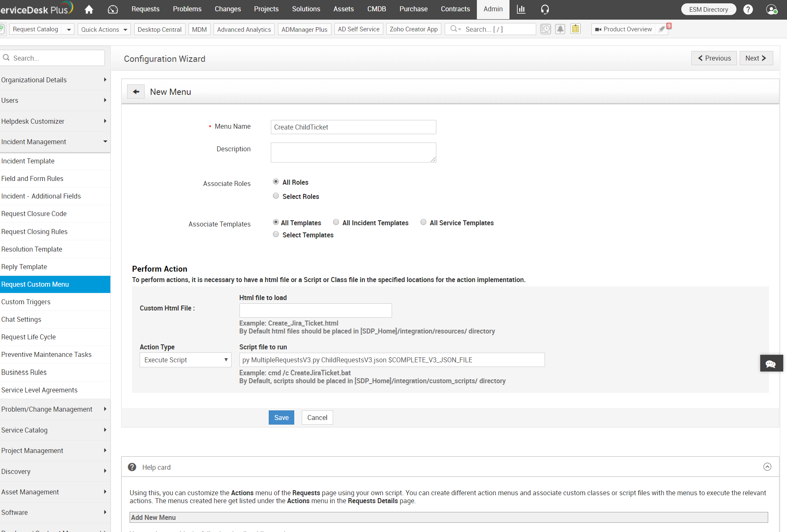Viewport: 787px width, 532px height.
Task: Click the global search magnifier icon
Action: click(x=454, y=29)
